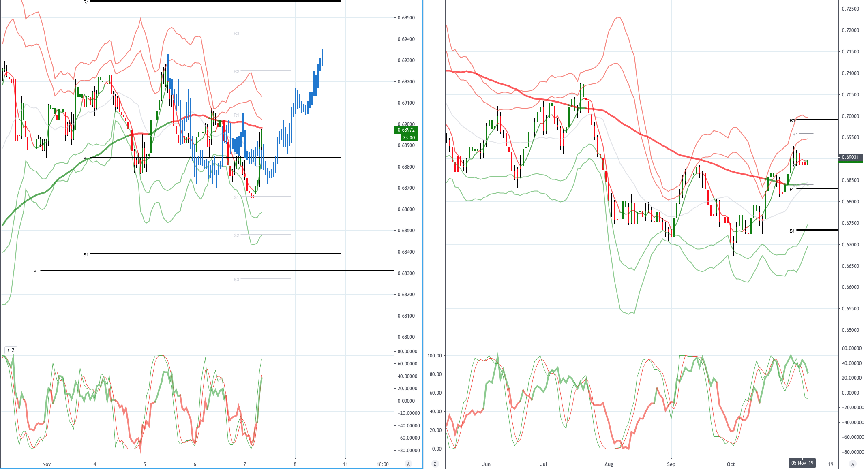Screen dimensions: 868x470
Task: Click 0.68100 on left price scale
Action: pos(406,316)
